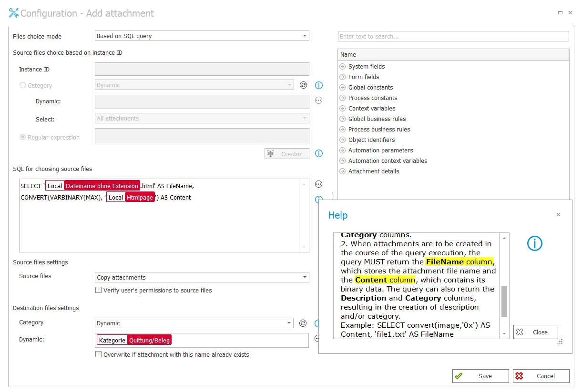Click the info icon next to source Category
This screenshot has height=392, width=582.
[x=319, y=85]
